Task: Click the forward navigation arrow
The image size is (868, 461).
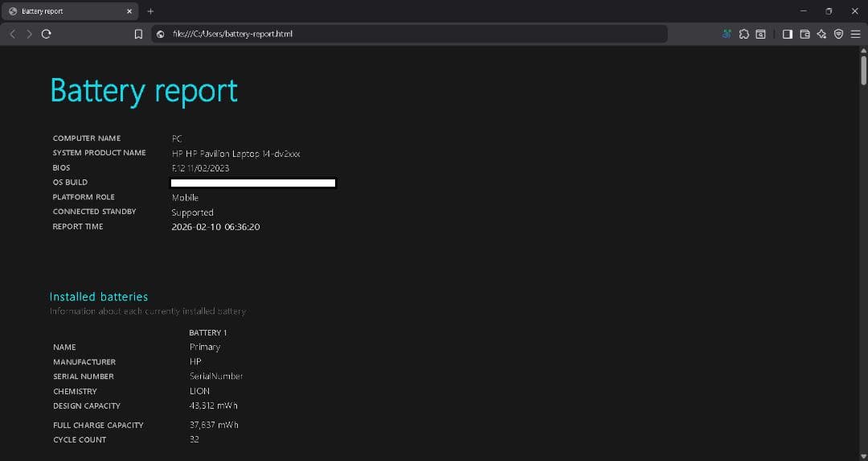Action: click(x=29, y=34)
